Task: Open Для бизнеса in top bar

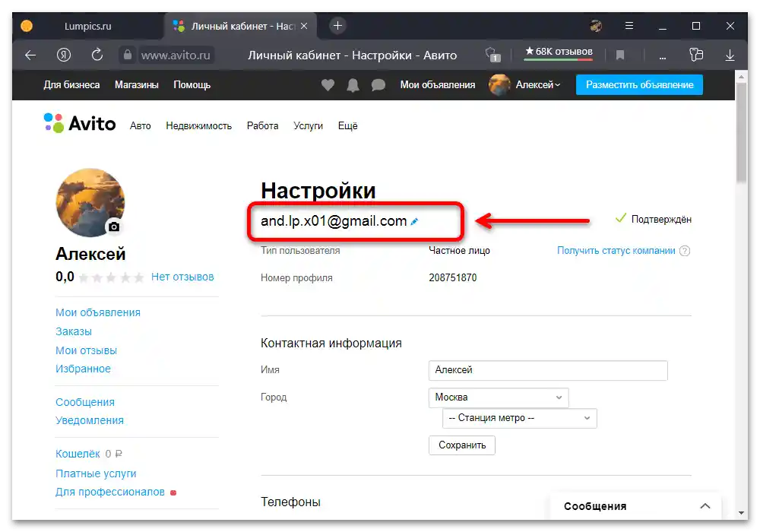Action: (71, 85)
